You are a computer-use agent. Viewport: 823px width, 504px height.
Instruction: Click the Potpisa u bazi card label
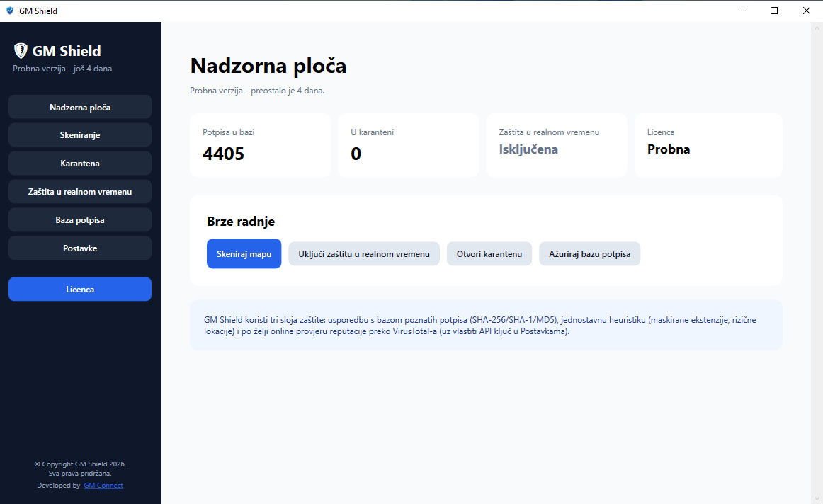click(x=228, y=132)
